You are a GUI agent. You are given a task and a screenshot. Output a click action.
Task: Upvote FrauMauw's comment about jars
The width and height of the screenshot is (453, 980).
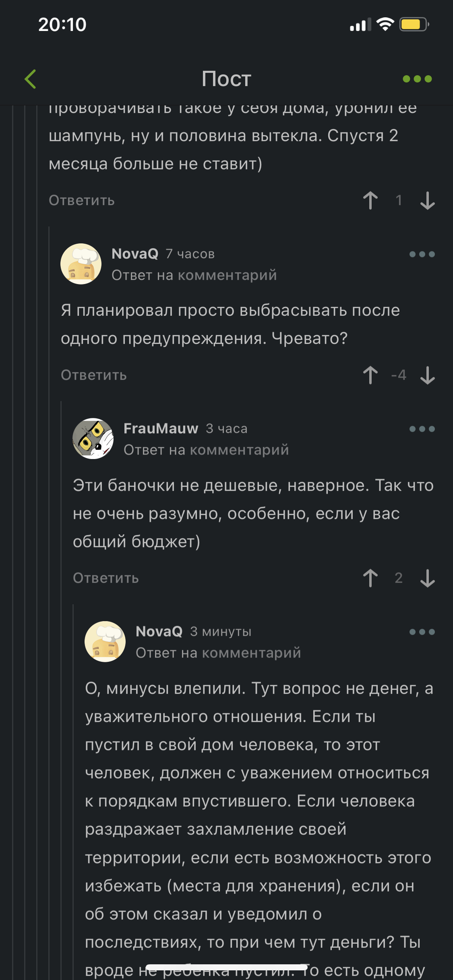(370, 578)
